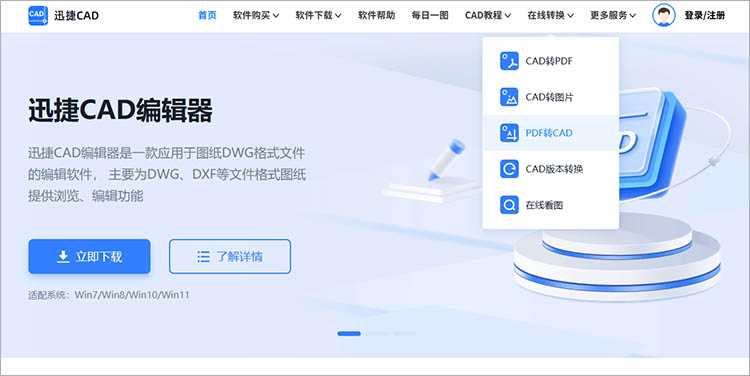Select the first active carousel indicator

(x=349, y=333)
